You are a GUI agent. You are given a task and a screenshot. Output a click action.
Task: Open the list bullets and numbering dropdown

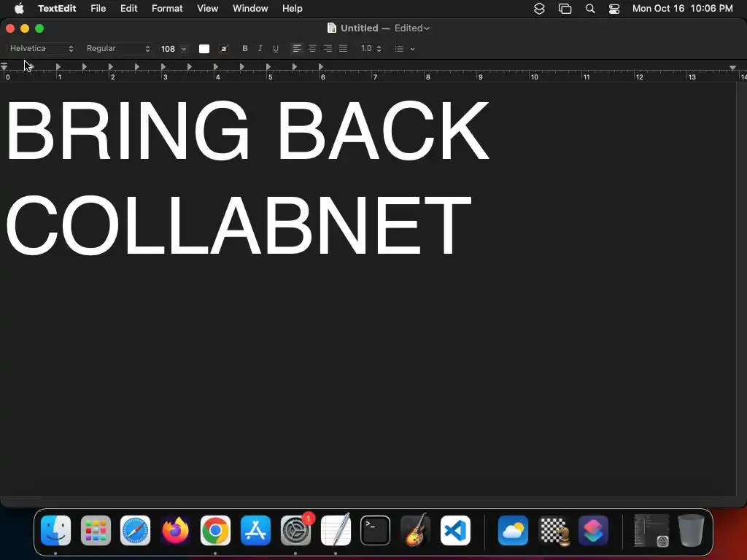pyautogui.click(x=404, y=49)
